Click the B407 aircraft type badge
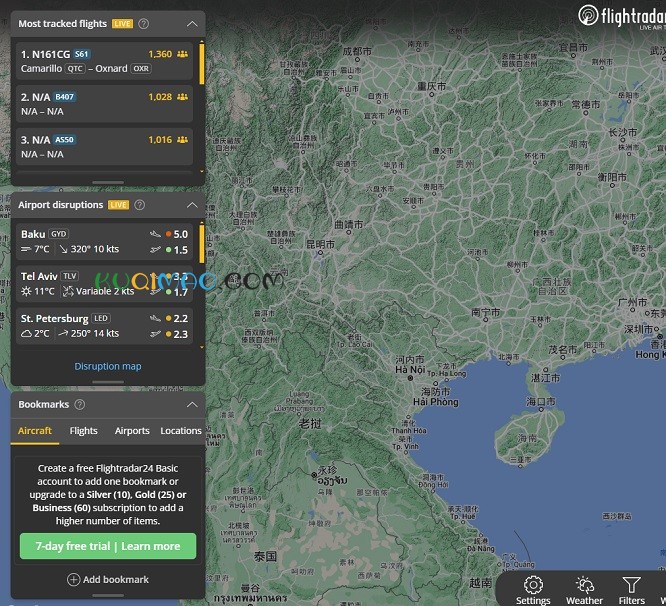 (x=65, y=97)
